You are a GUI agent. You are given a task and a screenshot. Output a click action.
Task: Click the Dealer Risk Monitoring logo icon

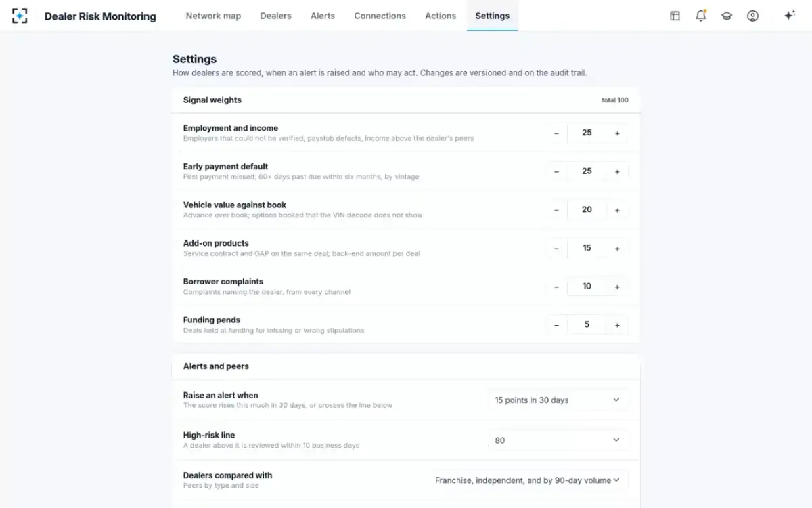[20, 16]
